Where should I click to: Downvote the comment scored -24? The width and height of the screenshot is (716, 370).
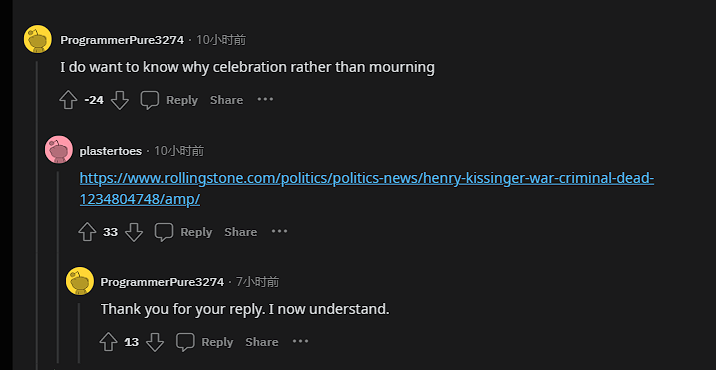click(120, 100)
